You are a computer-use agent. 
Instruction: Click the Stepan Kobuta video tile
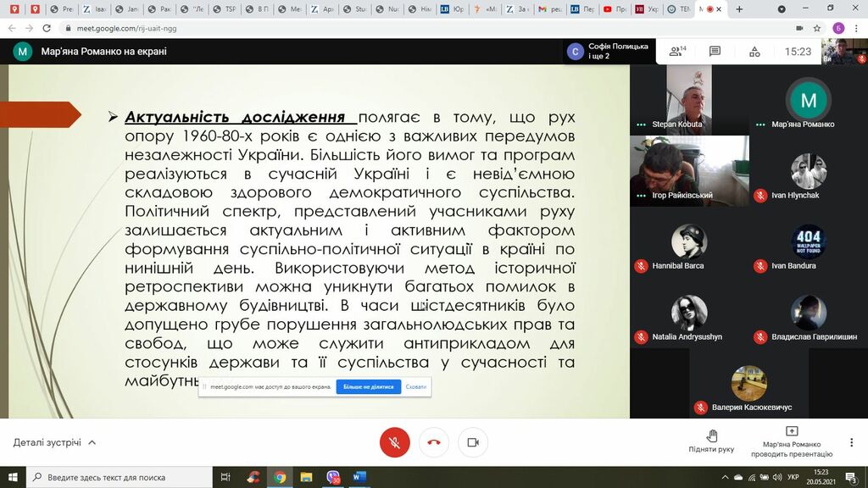point(688,100)
